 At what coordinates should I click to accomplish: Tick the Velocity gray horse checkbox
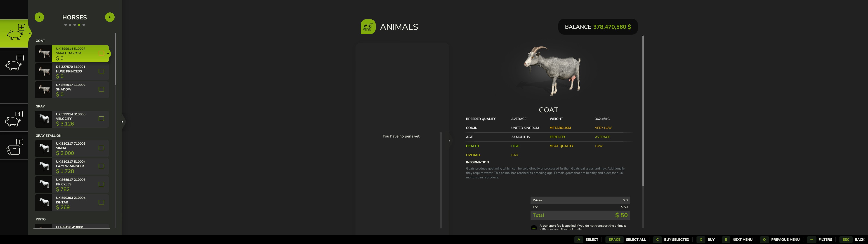[101, 119]
